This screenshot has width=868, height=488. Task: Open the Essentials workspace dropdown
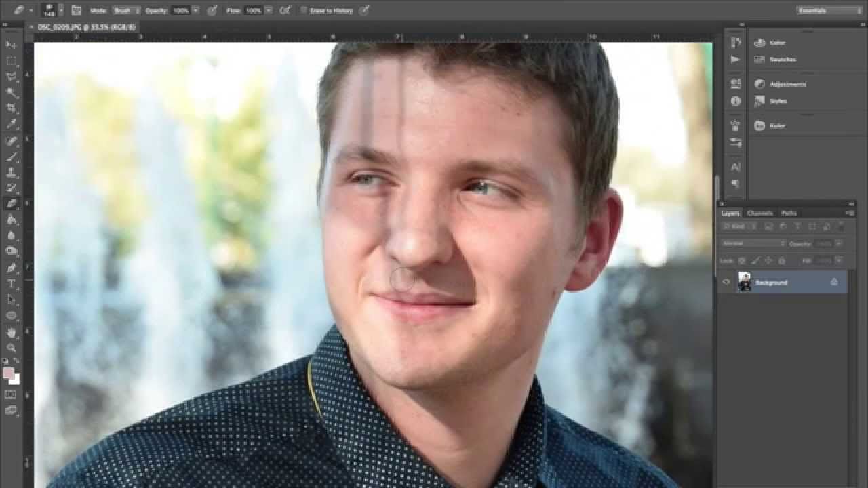[829, 11]
